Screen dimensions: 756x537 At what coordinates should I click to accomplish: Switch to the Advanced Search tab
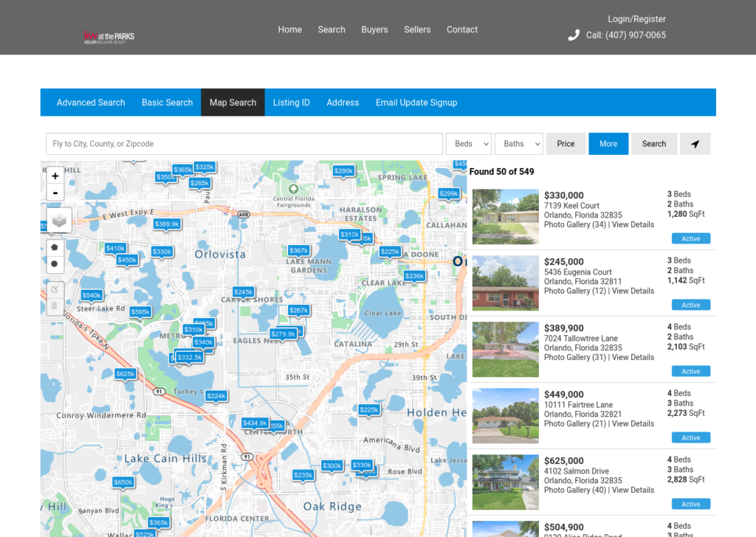(x=91, y=103)
